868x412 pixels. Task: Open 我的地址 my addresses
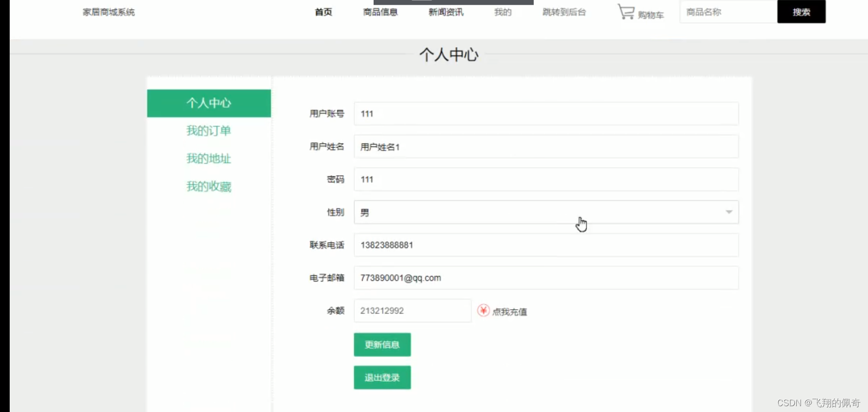[209, 159]
